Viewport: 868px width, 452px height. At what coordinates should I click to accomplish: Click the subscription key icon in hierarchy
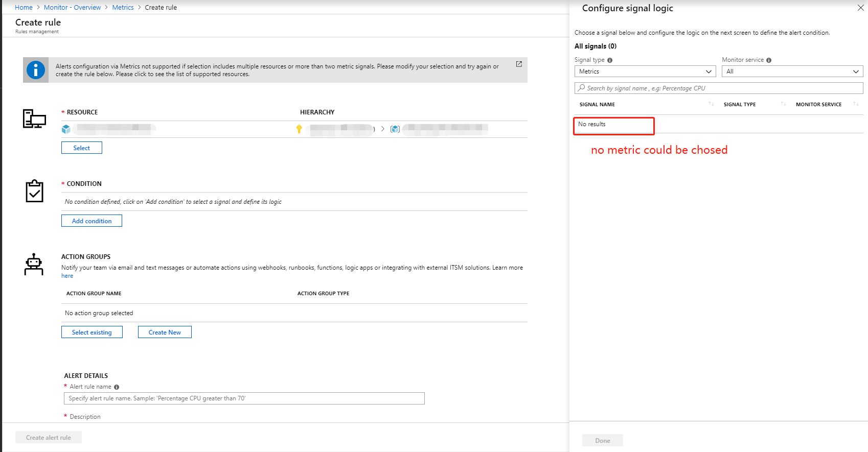[299, 129]
